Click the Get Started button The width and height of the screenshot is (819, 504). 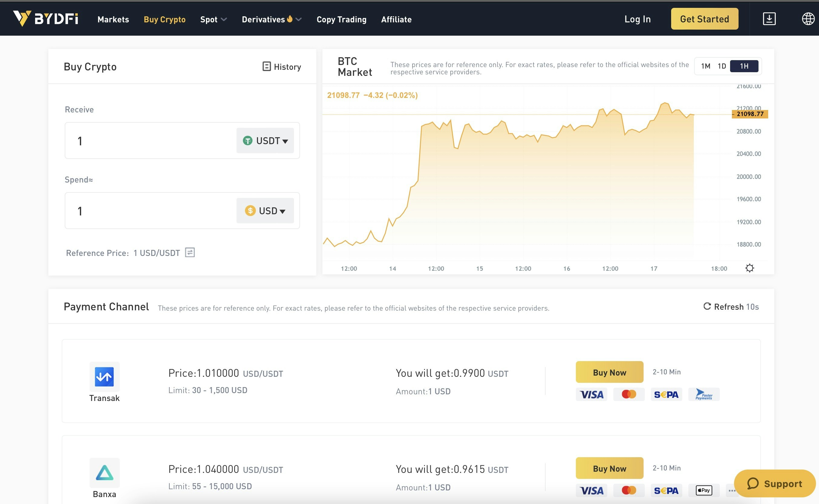[x=705, y=19]
